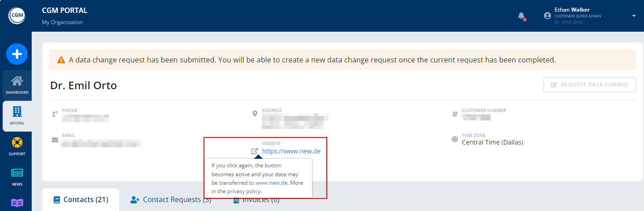This screenshot has height=211, width=644.
Task: Open the News sidebar item
Action: (x=17, y=177)
